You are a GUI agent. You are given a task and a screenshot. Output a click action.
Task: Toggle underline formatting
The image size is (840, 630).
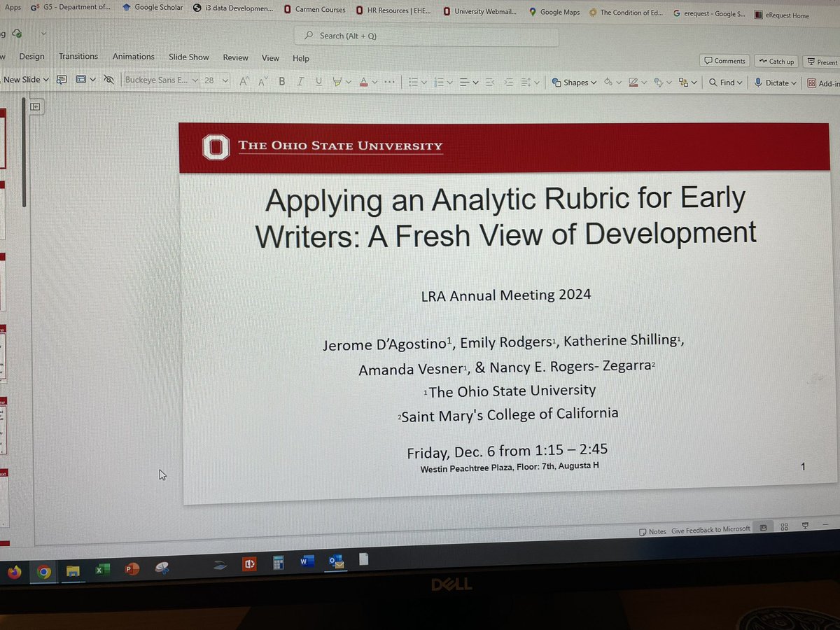point(318,82)
